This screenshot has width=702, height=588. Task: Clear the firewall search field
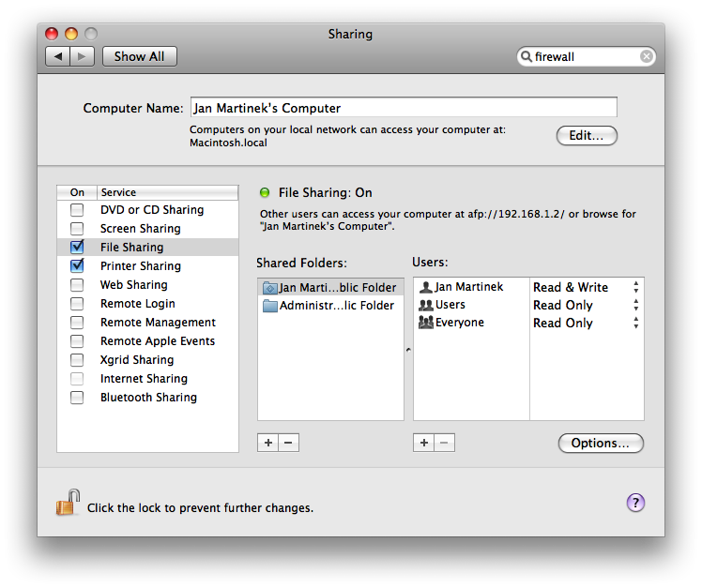point(646,56)
